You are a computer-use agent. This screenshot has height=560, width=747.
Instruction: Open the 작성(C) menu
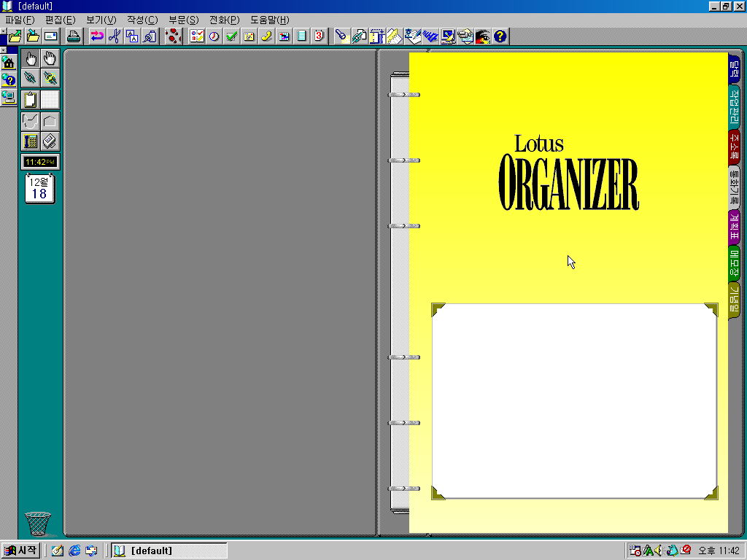coord(142,20)
